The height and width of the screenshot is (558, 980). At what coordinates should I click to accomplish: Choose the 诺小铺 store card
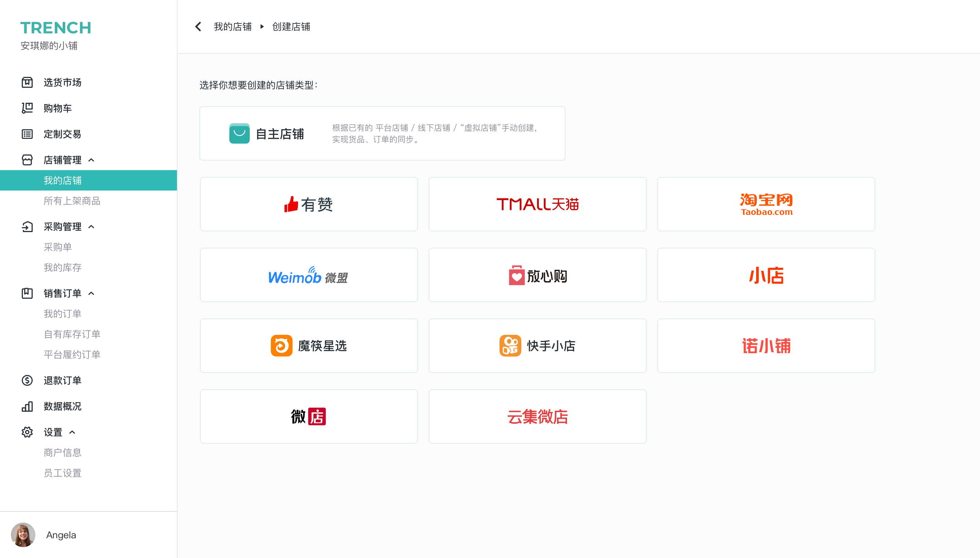click(766, 346)
